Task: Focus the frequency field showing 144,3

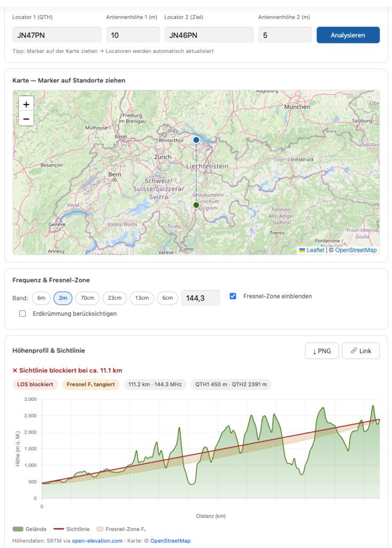Action: pyautogui.click(x=201, y=298)
